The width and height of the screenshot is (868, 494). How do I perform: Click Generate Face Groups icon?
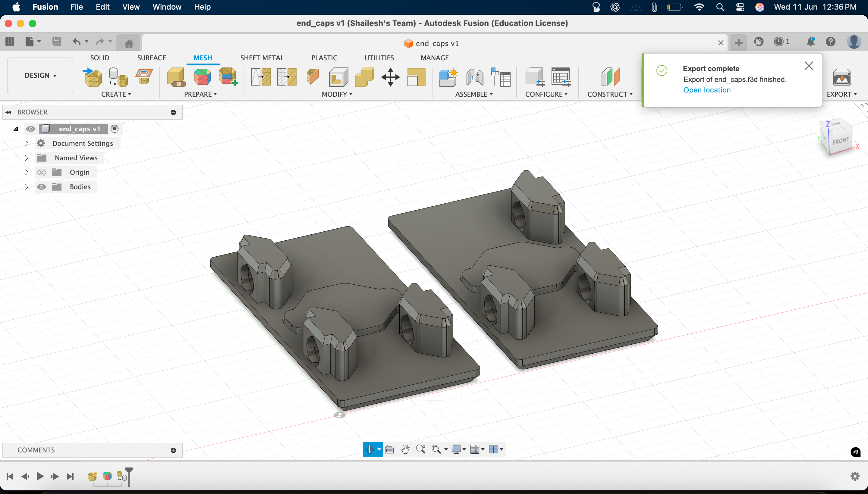(202, 77)
